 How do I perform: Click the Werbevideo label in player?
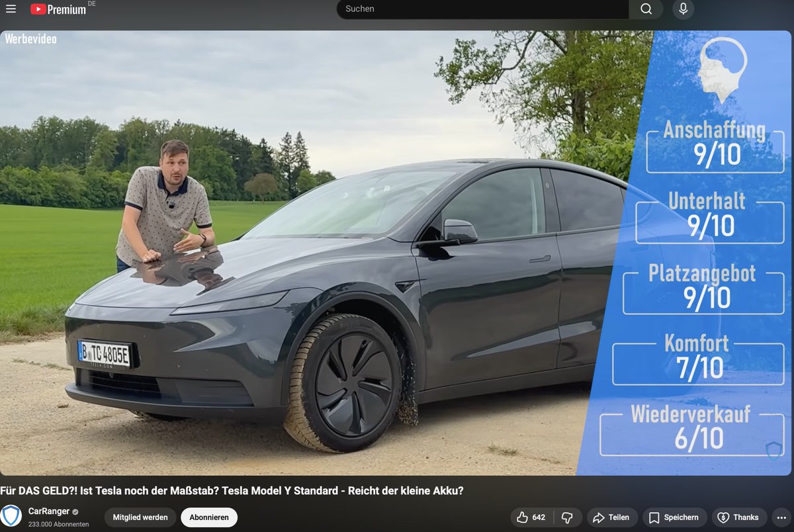coord(30,39)
